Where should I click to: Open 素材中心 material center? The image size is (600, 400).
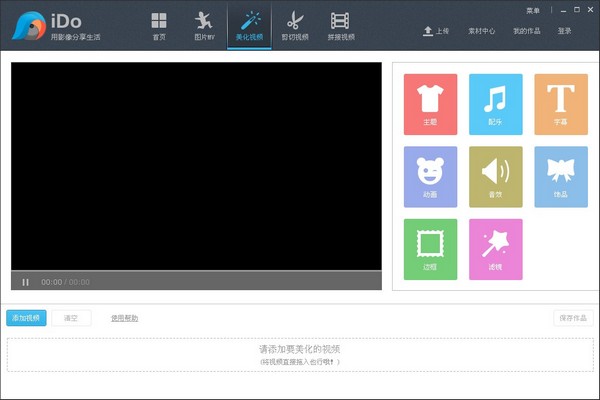click(483, 31)
